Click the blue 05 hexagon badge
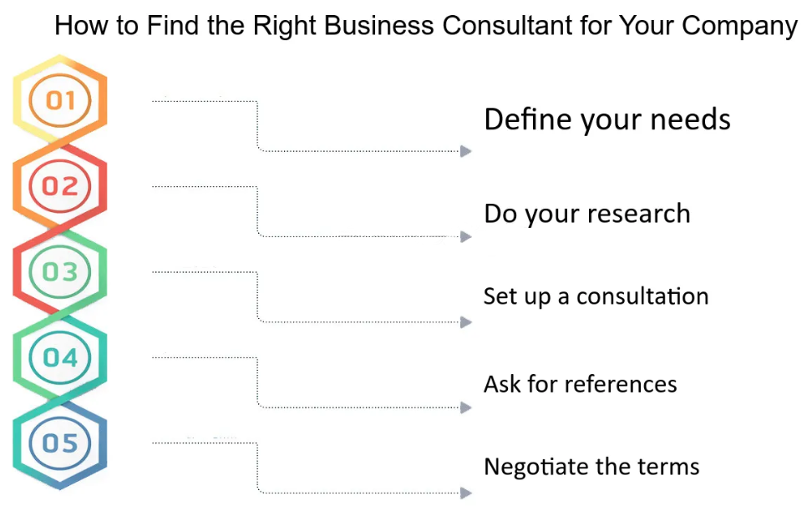Screen dimensions: 812x511 click(x=60, y=443)
